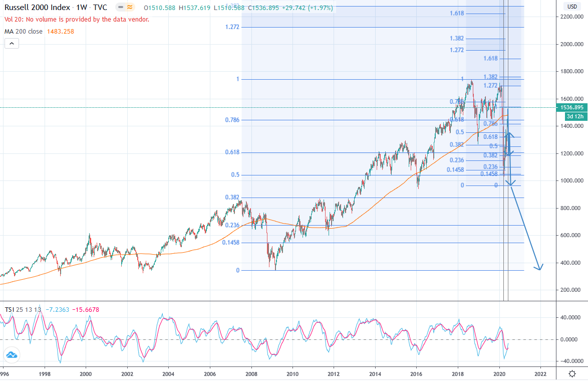588x381 pixels.
Task: Select the long-term Fibonacci 0.786 level label
Action: pos(232,120)
